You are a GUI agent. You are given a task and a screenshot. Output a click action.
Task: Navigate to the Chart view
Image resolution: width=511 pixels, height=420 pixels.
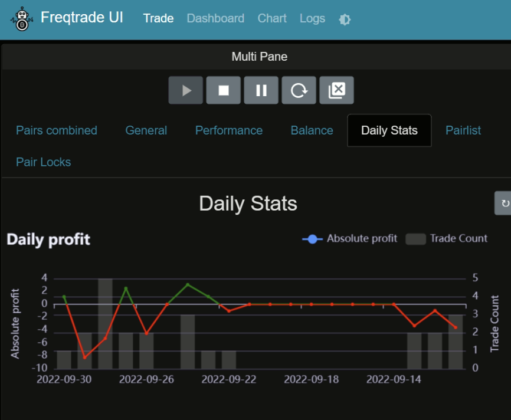click(x=272, y=18)
